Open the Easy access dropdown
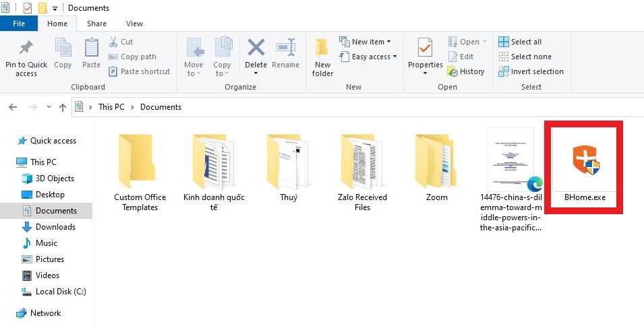 (368, 57)
